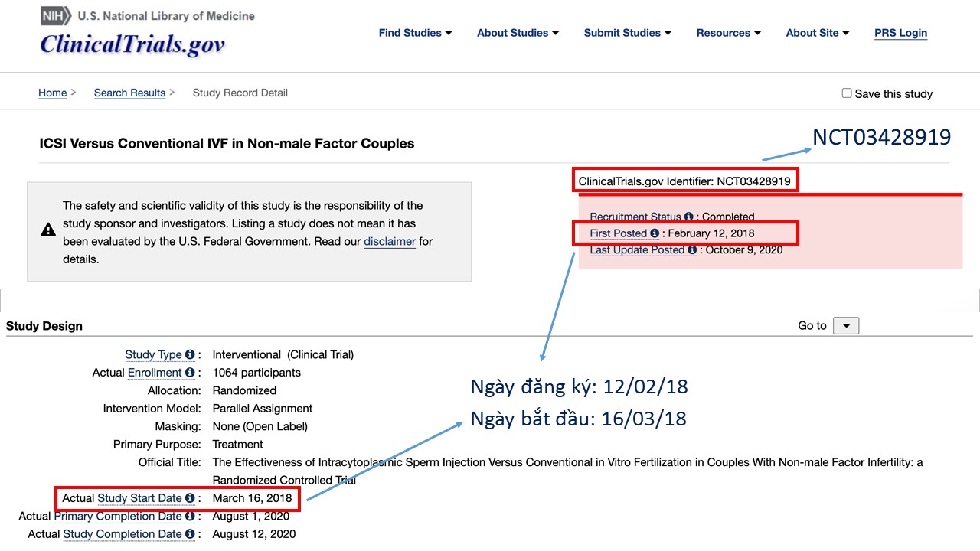Click the ClinicalTrials.gov logo
The image size is (980, 551).
[x=132, y=44]
